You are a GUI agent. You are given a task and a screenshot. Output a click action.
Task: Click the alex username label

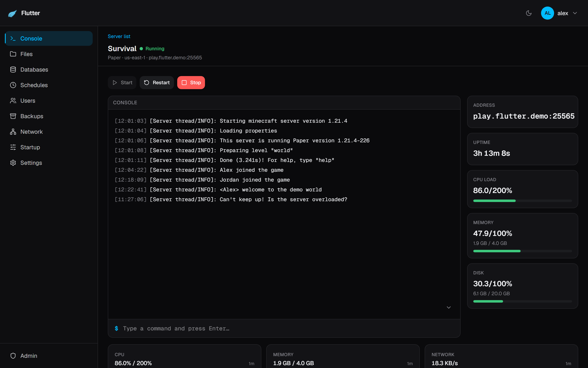563,13
